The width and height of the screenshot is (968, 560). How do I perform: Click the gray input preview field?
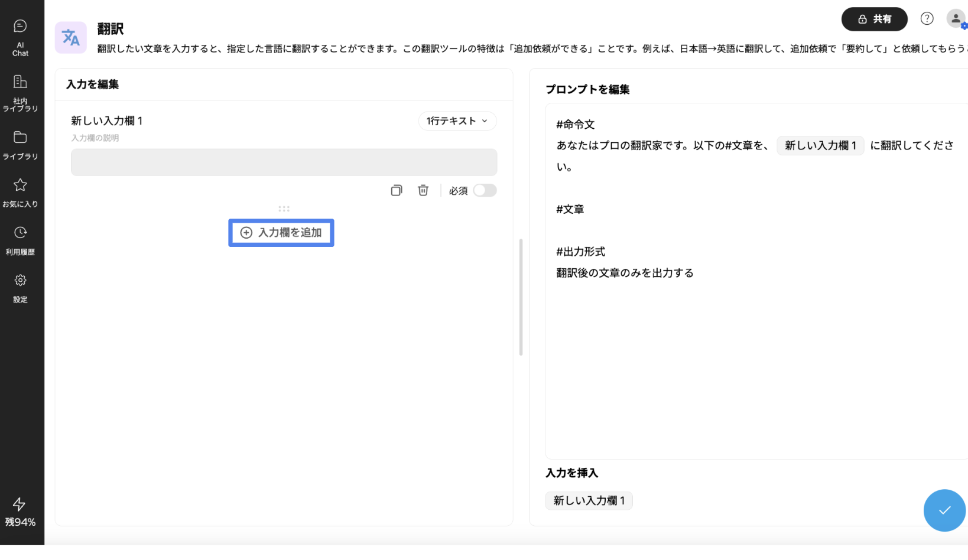point(284,162)
